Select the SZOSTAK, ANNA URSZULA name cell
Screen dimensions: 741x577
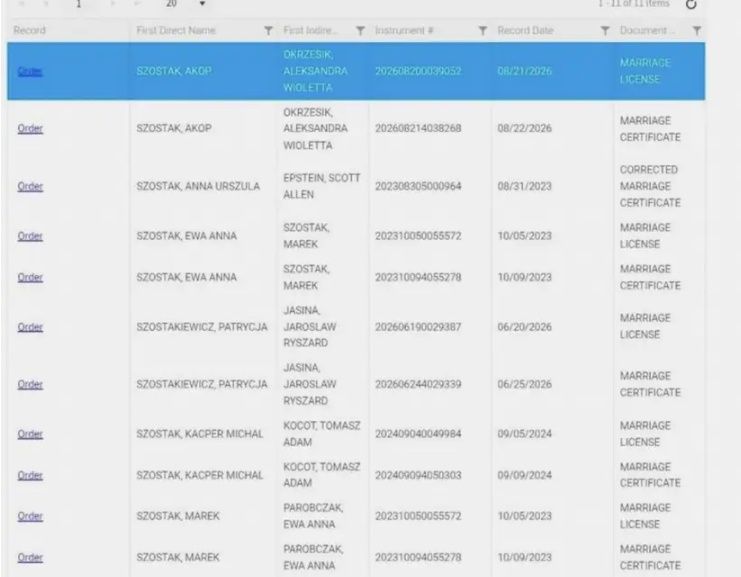(198, 187)
